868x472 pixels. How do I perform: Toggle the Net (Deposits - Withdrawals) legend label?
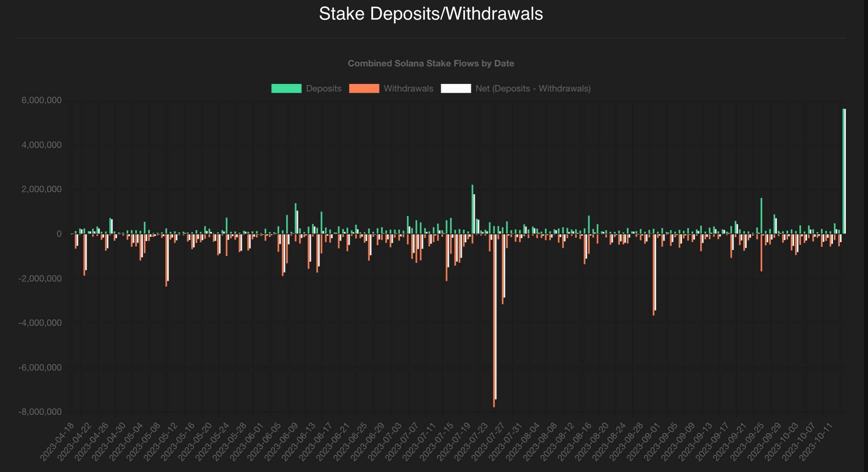tap(533, 89)
